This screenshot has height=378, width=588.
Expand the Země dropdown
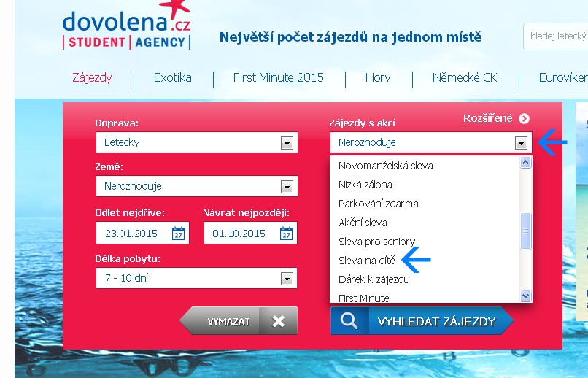click(287, 187)
